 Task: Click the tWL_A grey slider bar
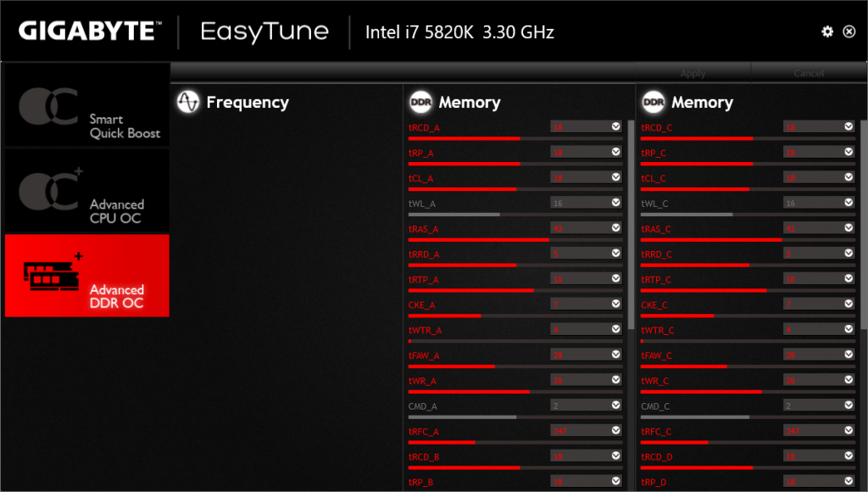click(515, 215)
